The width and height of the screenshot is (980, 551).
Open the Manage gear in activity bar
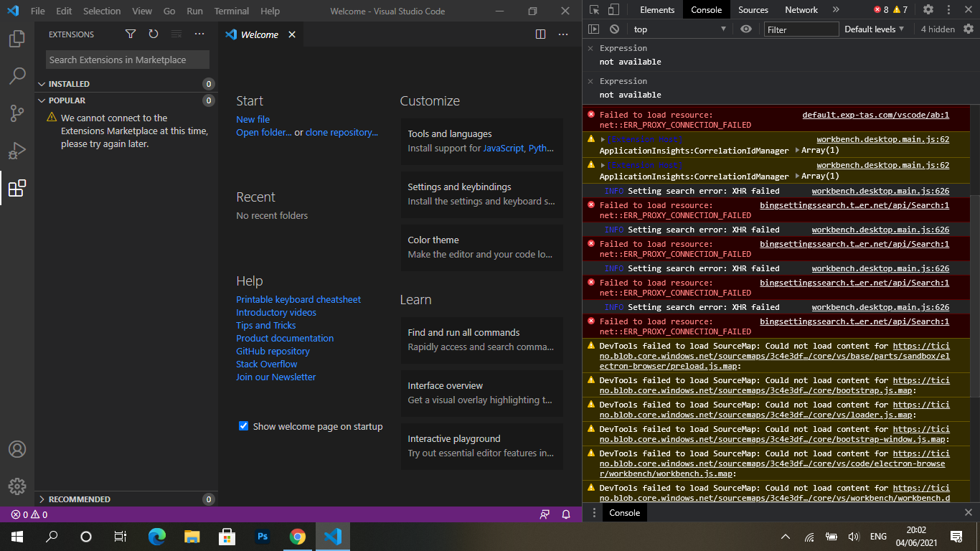[x=17, y=486]
